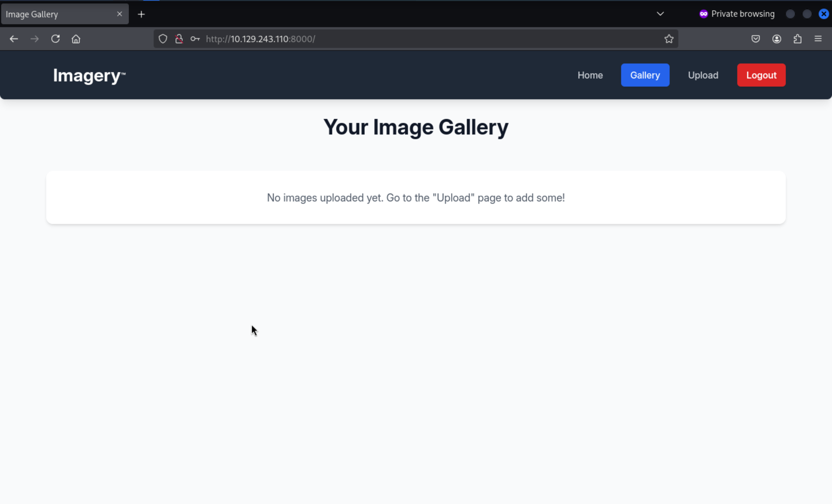The width and height of the screenshot is (832, 504).
Task: Click the forward navigation arrow
Action: pyautogui.click(x=34, y=39)
